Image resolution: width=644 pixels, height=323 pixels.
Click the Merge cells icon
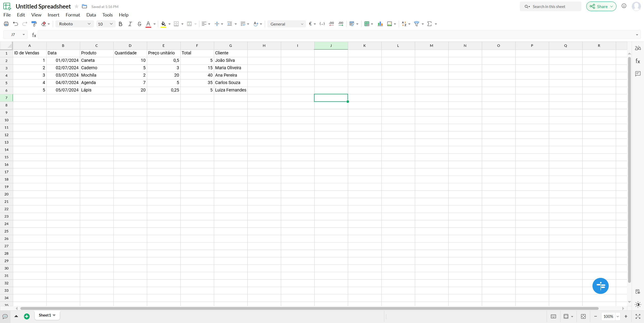pyautogui.click(x=189, y=24)
